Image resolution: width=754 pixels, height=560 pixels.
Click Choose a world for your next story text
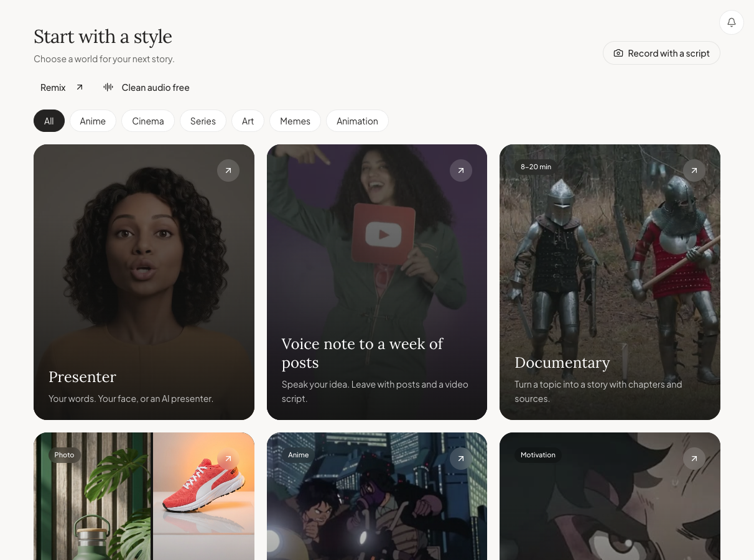104,59
